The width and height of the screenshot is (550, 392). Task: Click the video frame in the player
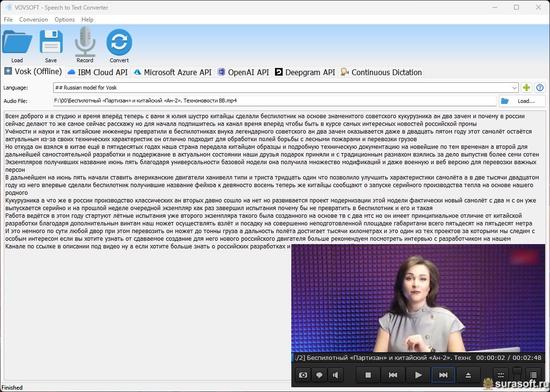pos(418,298)
